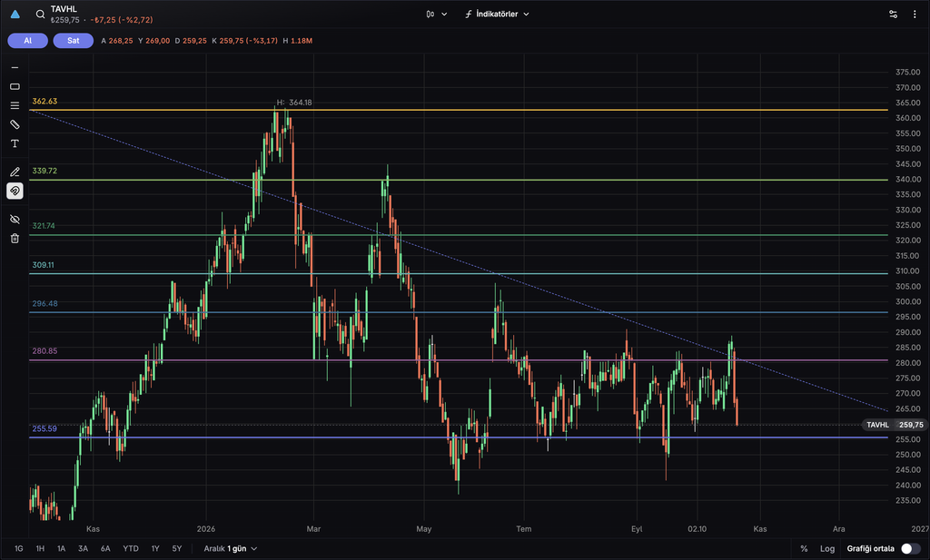Toggle the Log scale mode
The height and width of the screenshot is (560, 930).
pos(827,549)
